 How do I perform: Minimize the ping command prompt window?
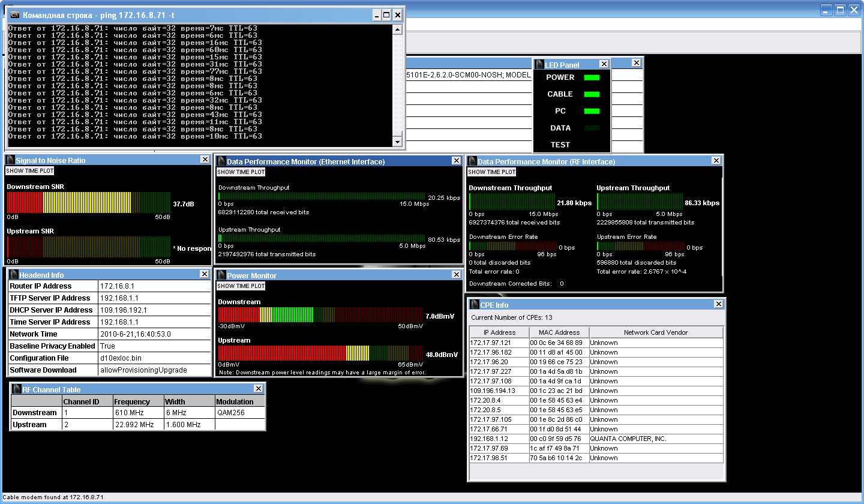[376, 15]
